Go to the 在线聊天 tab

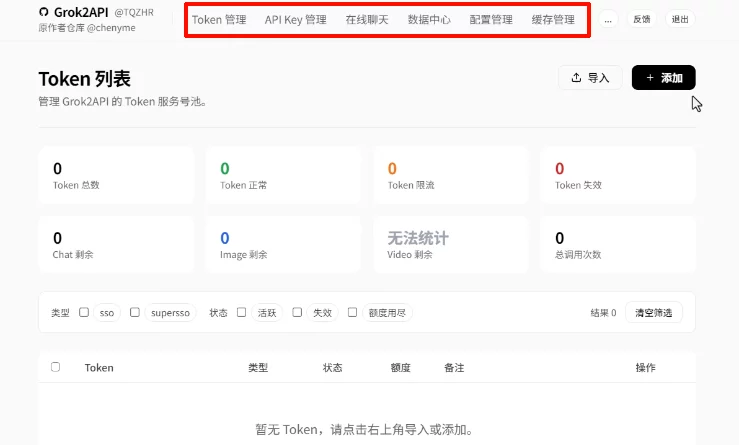pyautogui.click(x=367, y=19)
